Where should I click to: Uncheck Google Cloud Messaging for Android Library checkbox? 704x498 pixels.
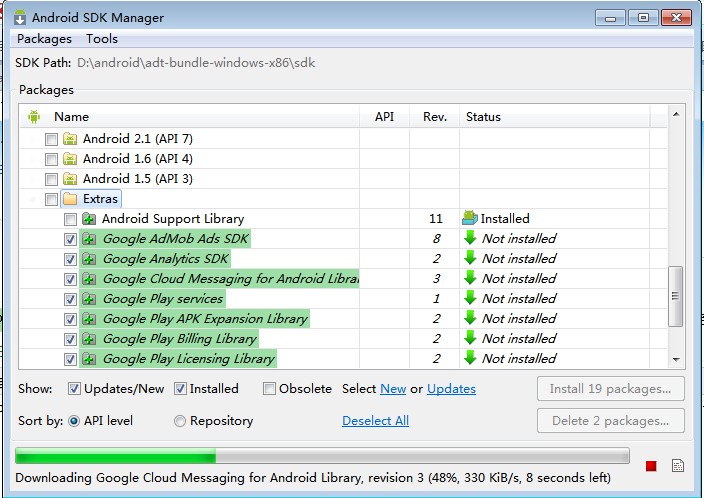click(x=70, y=279)
